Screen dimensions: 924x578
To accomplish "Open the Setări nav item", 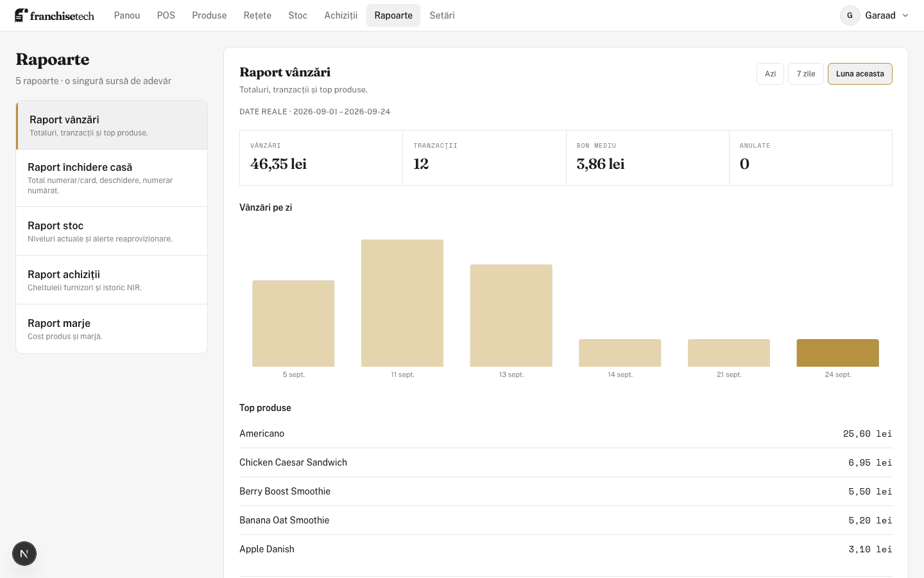I will click(442, 15).
